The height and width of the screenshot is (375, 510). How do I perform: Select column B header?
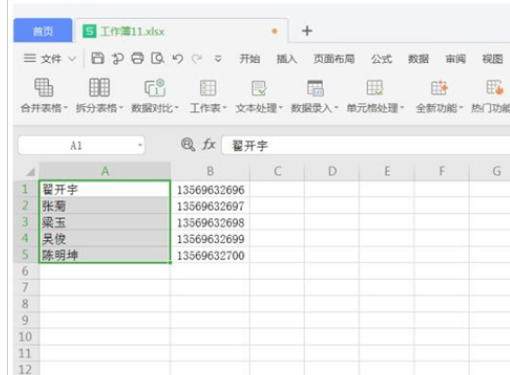[210, 171]
